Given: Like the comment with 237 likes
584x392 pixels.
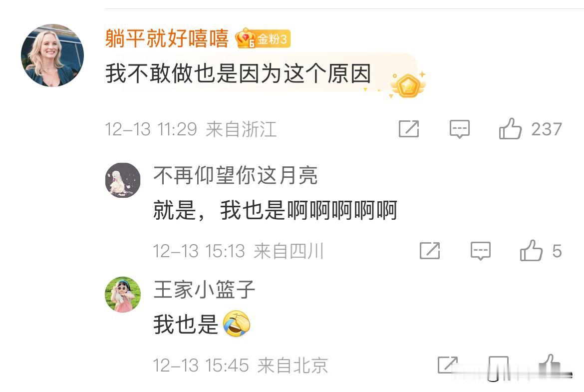Looking at the screenshot, I should coord(510,129).
